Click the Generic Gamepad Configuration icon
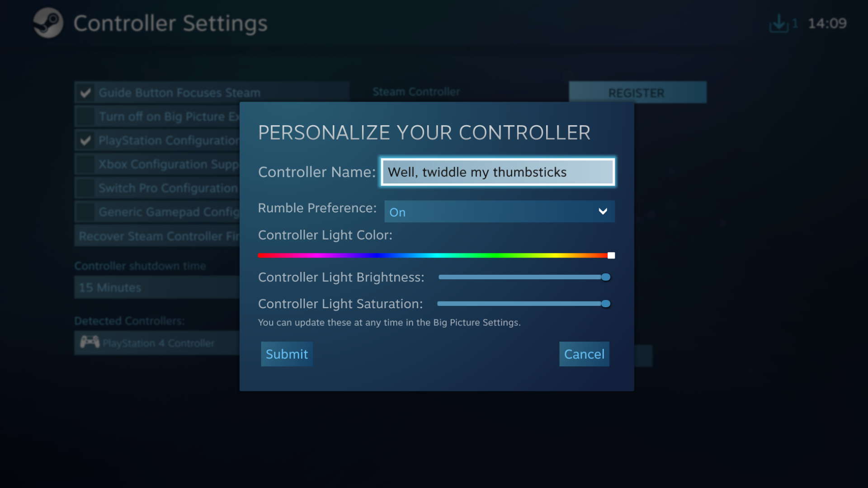 [x=86, y=211]
